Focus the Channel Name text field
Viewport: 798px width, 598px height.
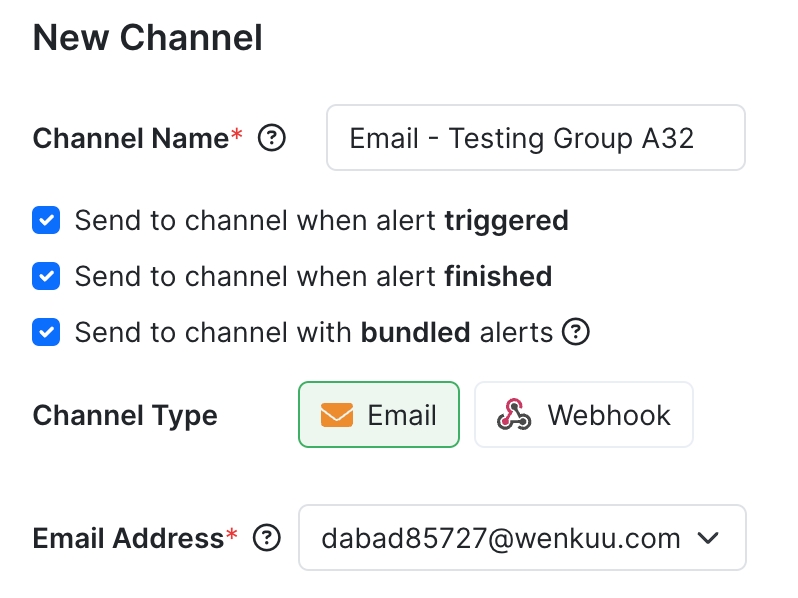coord(535,138)
